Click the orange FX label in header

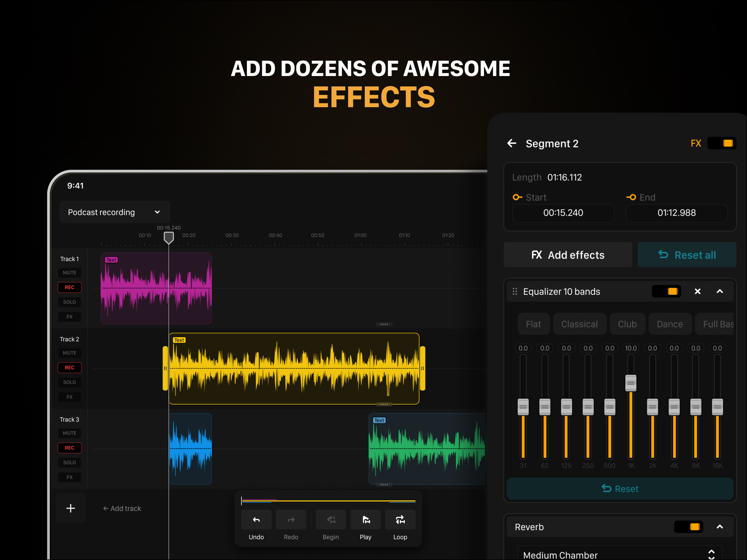(696, 143)
